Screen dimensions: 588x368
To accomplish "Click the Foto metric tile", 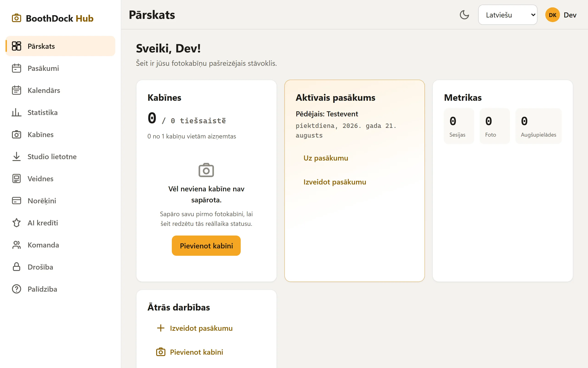I will (495, 126).
